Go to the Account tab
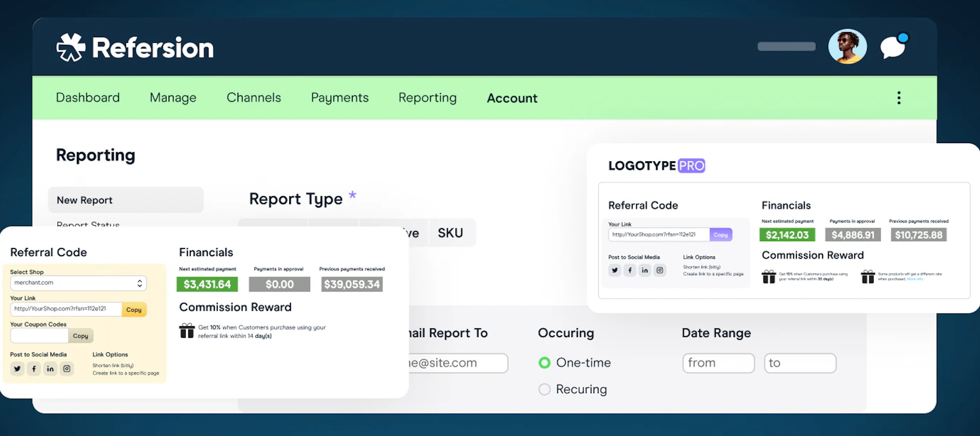 [x=512, y=98]
